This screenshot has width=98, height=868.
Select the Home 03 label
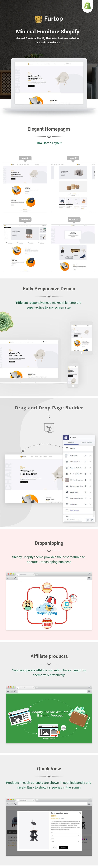[25, 219]
